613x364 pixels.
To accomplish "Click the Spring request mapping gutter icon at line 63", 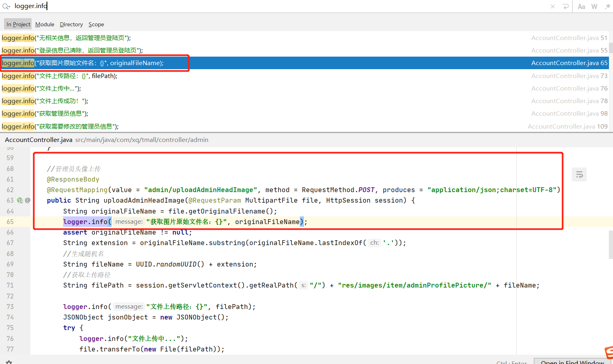I will pos(20,200).
